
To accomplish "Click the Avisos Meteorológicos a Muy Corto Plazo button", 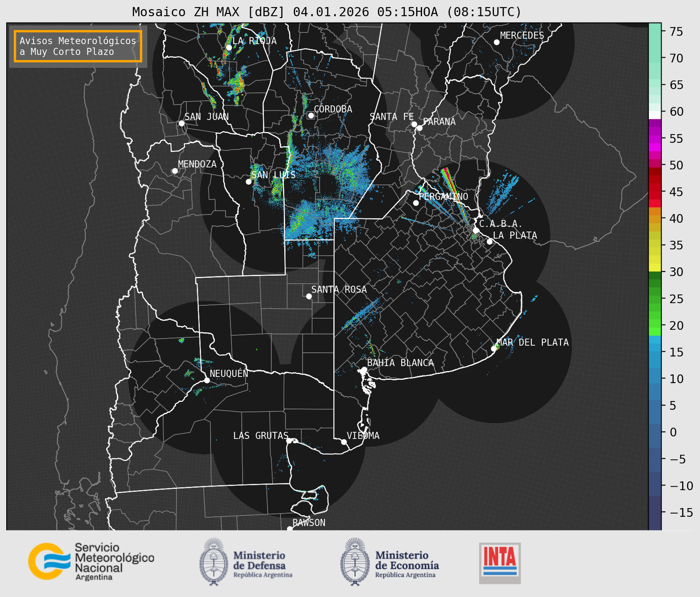I will tap(78, 46).
